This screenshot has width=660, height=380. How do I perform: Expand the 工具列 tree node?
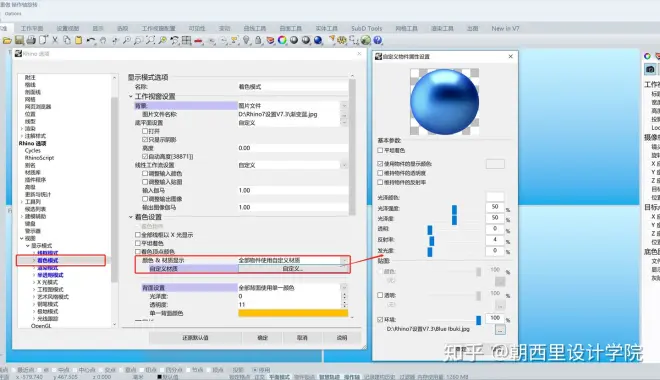(x=21, y=202)
